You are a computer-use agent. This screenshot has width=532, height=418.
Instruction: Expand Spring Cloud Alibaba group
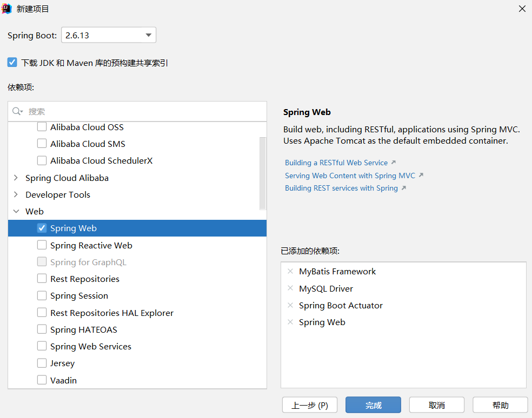point(16,178)
